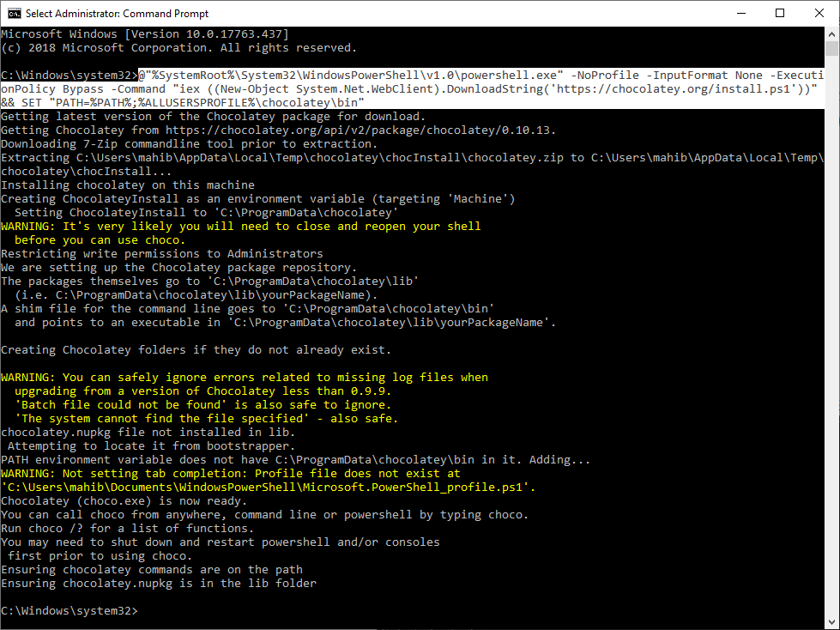Click the vertical scrollbar thumb

(832, 48)
